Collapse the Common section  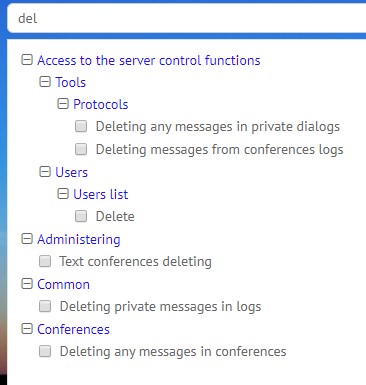27,284
